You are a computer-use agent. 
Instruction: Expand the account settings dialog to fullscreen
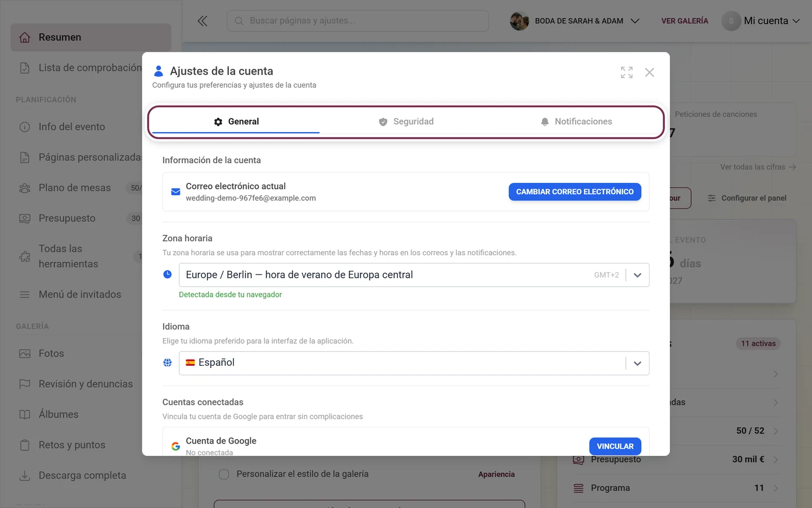point(626,72)
